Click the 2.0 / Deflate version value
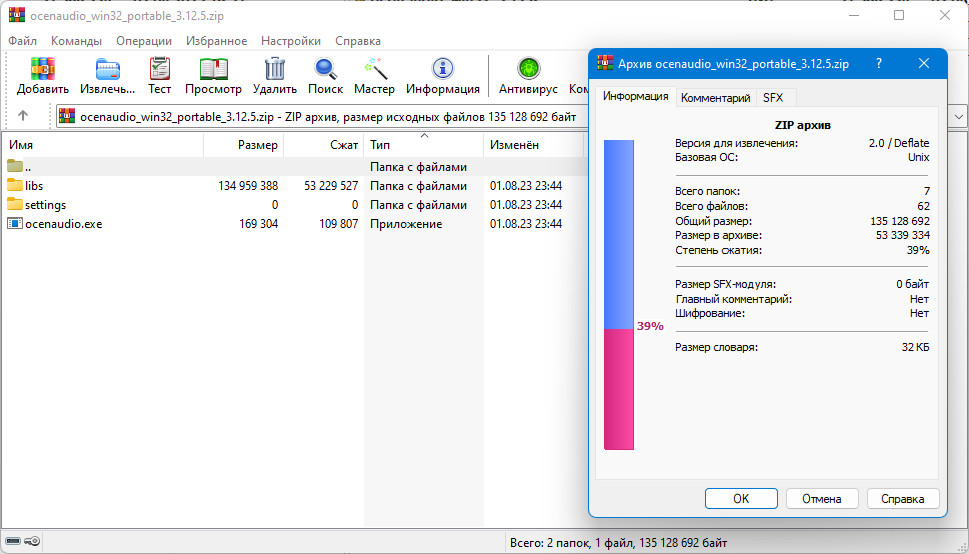The image size is (969, 554). [x=899, y=143]
